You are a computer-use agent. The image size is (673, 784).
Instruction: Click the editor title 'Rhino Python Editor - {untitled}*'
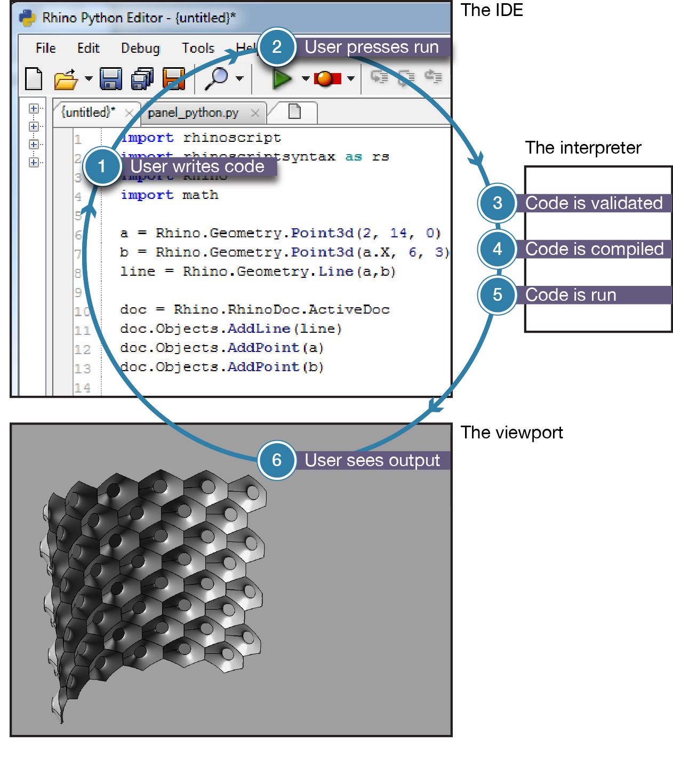click(x=139, y=18)
